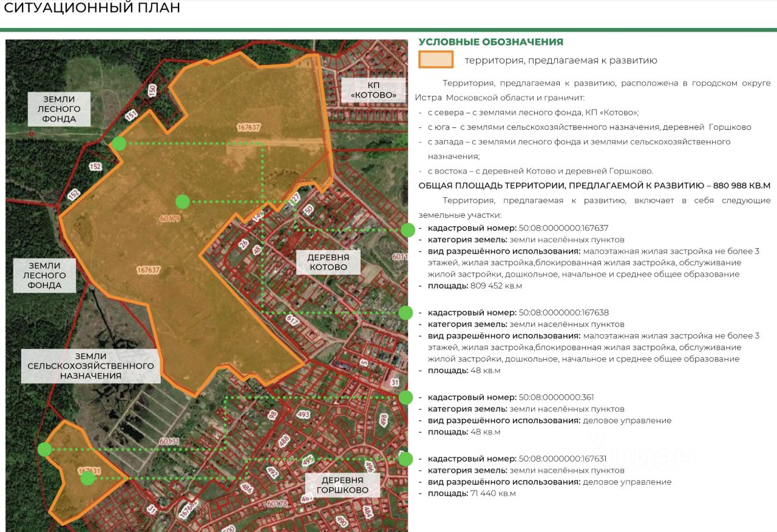Select text «кадастровый номер: 50:08:0000000:167637»
Screen dimensions: 777x532
point(518,228)
